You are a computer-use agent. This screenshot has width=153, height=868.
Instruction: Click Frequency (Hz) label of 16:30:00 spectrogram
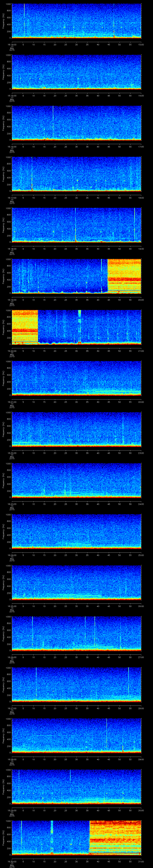pos(3,837)
